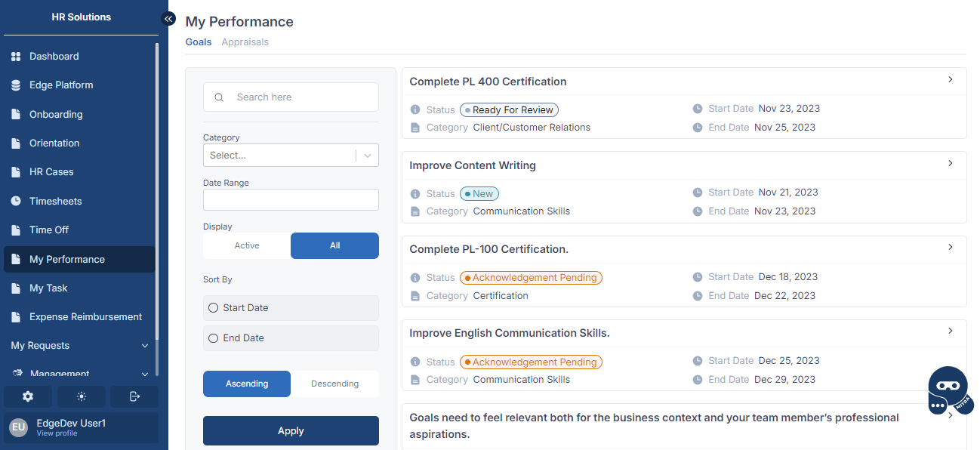Image resolution: width=980 pixels, height=450 pixels.
Task: Open the Category select dropdown
Action: coord(291,155)
